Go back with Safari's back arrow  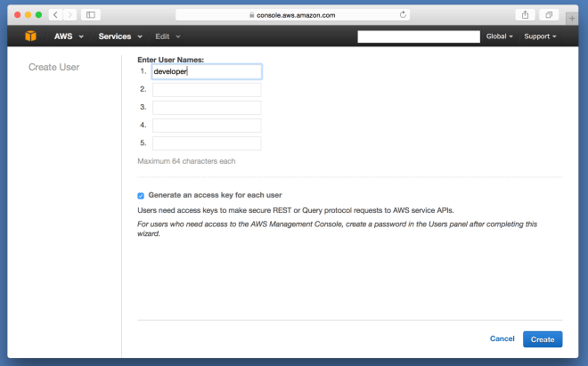click(55, 15)
